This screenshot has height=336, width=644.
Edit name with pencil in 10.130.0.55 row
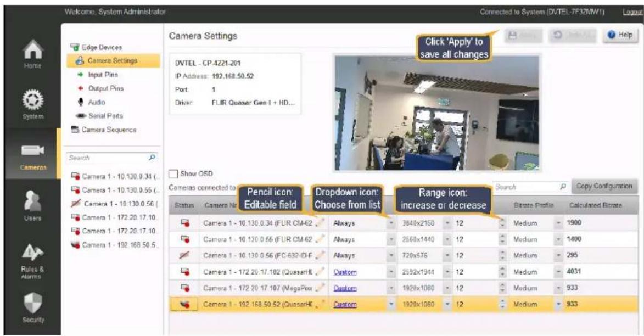click(x=320, y=239)
